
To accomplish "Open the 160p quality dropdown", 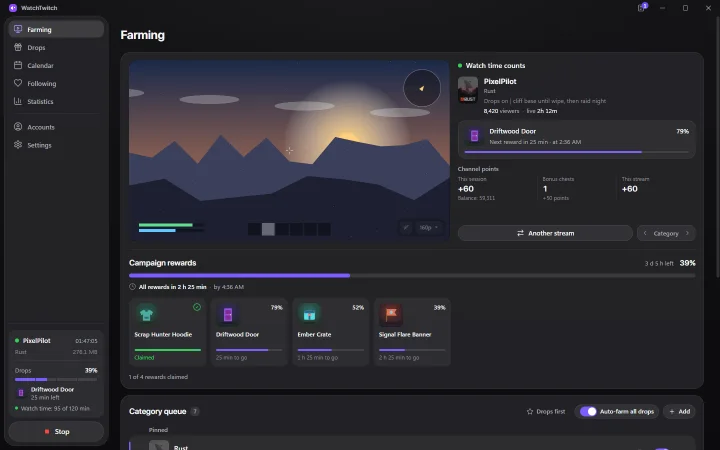I will click(428, 227).
